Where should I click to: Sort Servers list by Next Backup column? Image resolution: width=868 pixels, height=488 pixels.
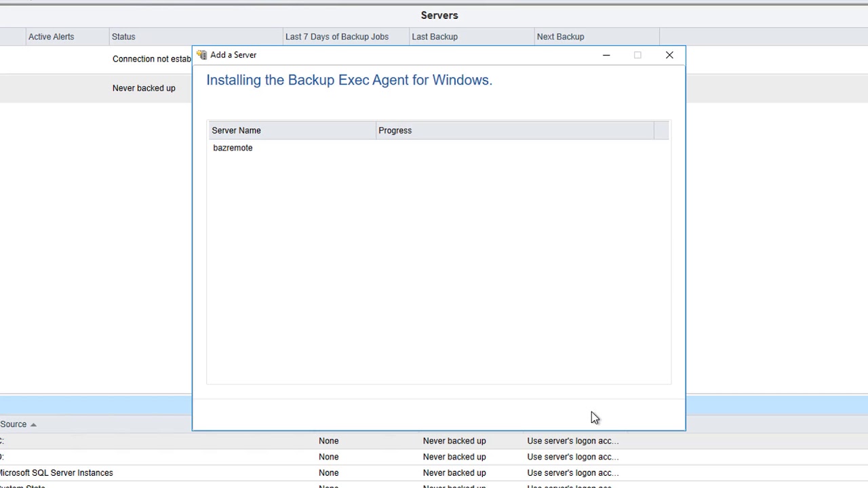coord(596,37)
